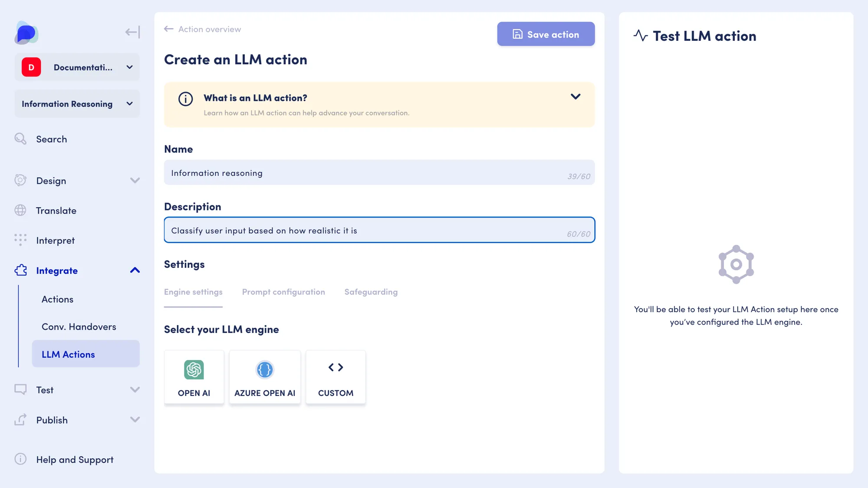Pick the CUSTOM engine option
The image size is (868, 488).
pyautogui.click(x=336, y=377)
